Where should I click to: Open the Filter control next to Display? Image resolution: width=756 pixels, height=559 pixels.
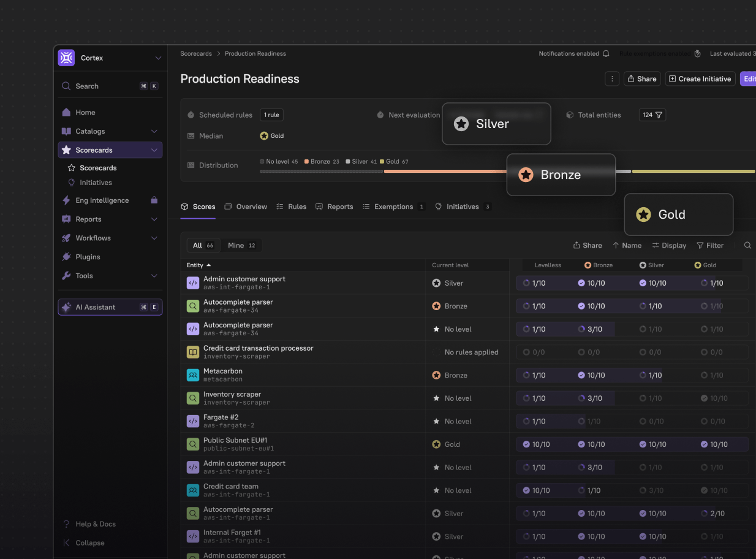click(710, 245)
